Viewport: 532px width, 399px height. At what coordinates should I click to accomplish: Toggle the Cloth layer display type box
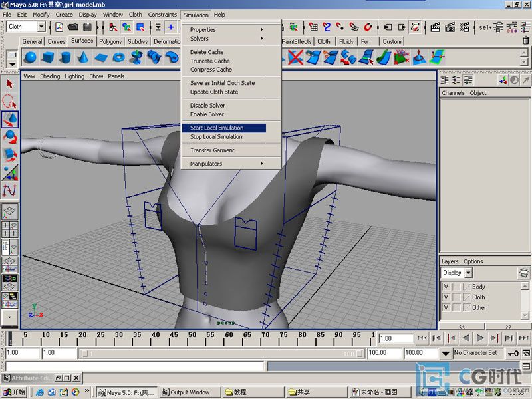[456, 297]
